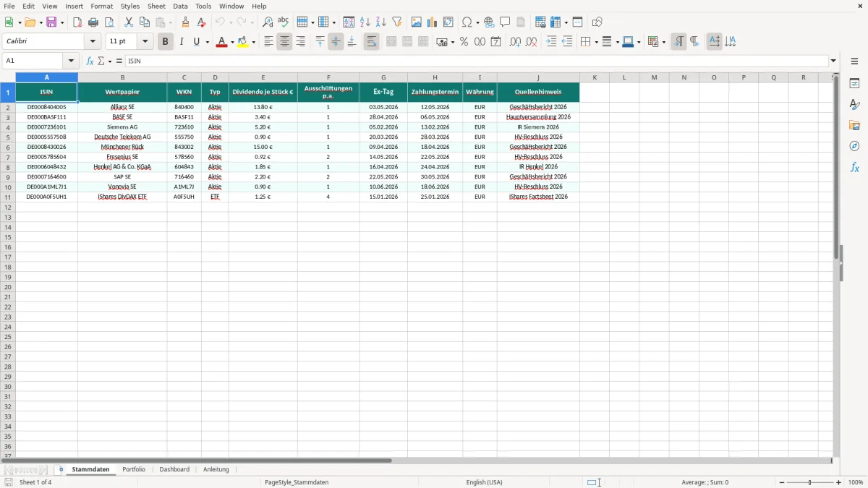The width and height of the screenshot is (868, 488).
Task: Open the Function Wizard fx icon
Action: 90,61
